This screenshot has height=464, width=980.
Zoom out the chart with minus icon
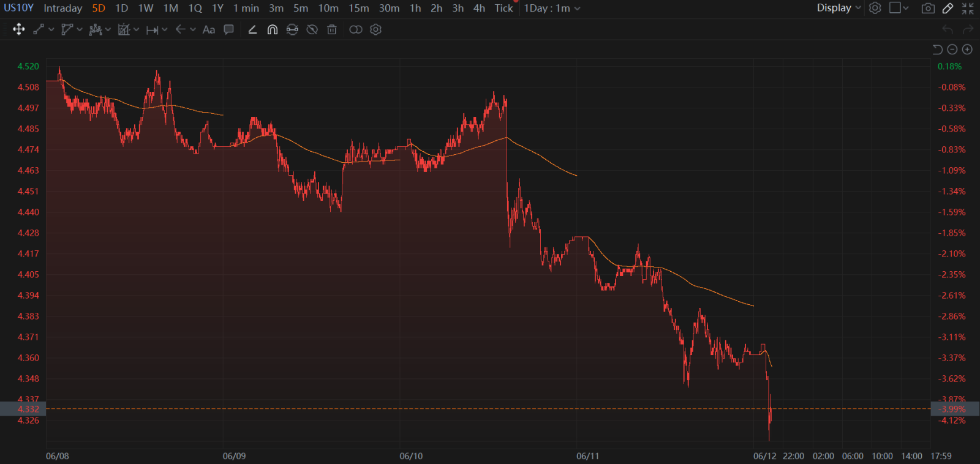(x=952, y=50)
